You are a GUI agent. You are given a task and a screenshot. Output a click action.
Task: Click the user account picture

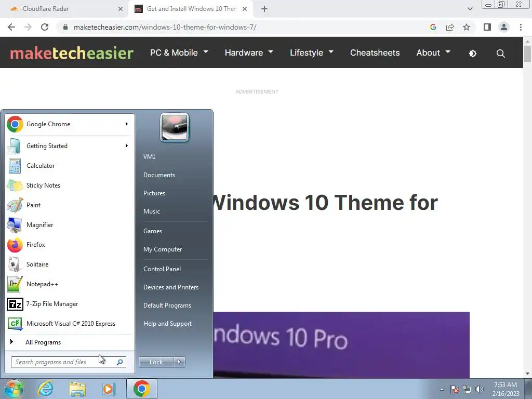175,128
